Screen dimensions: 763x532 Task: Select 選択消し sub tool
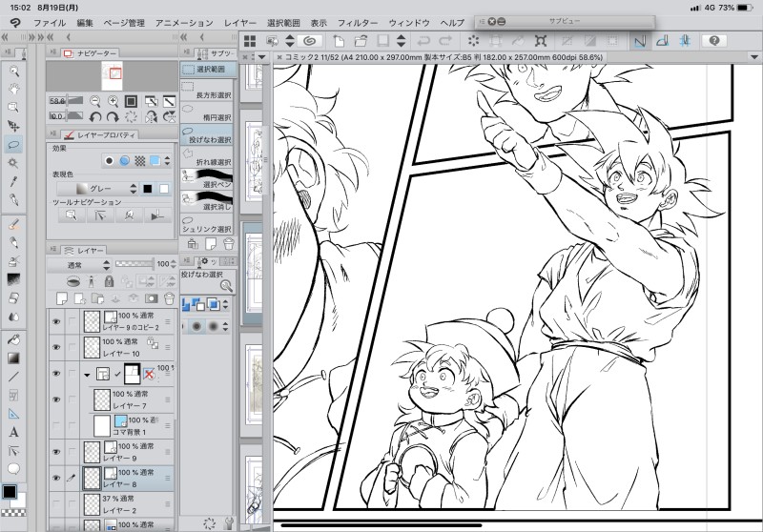207,202
